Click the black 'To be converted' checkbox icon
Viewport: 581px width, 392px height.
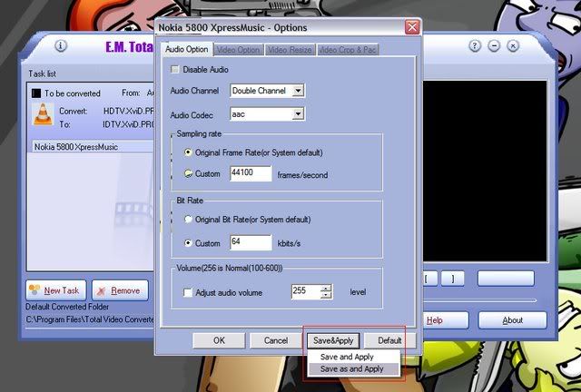tap(34, 93)
